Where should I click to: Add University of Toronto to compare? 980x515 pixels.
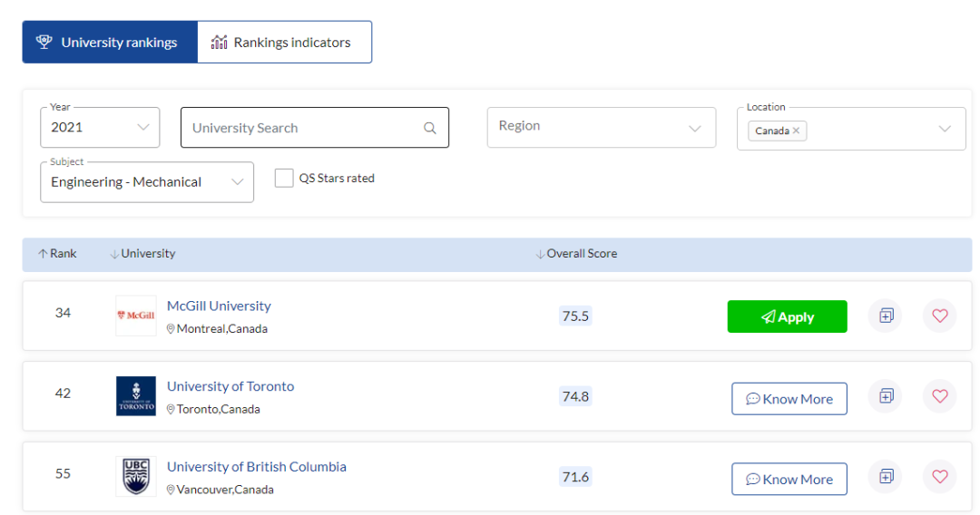click(886, 396)
